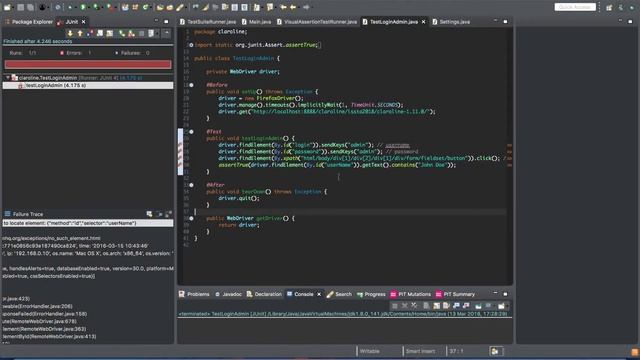Rerun test with failures first
This screenshot has height=360, width=640.
131,33
